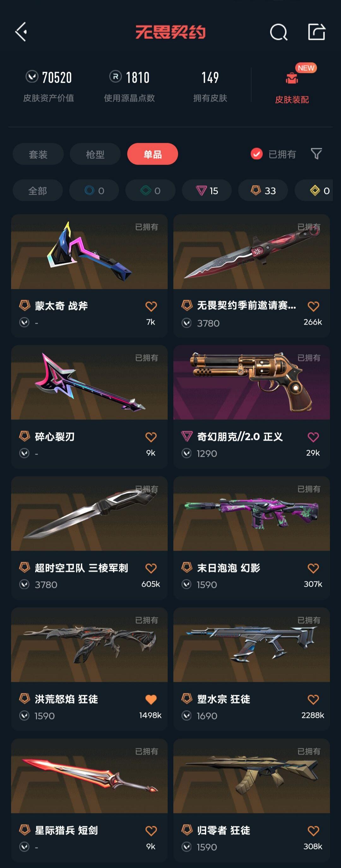Open 末日泡泡 幻影 skin thumbnail
This screenshot has height=868, width=341.
251,514
